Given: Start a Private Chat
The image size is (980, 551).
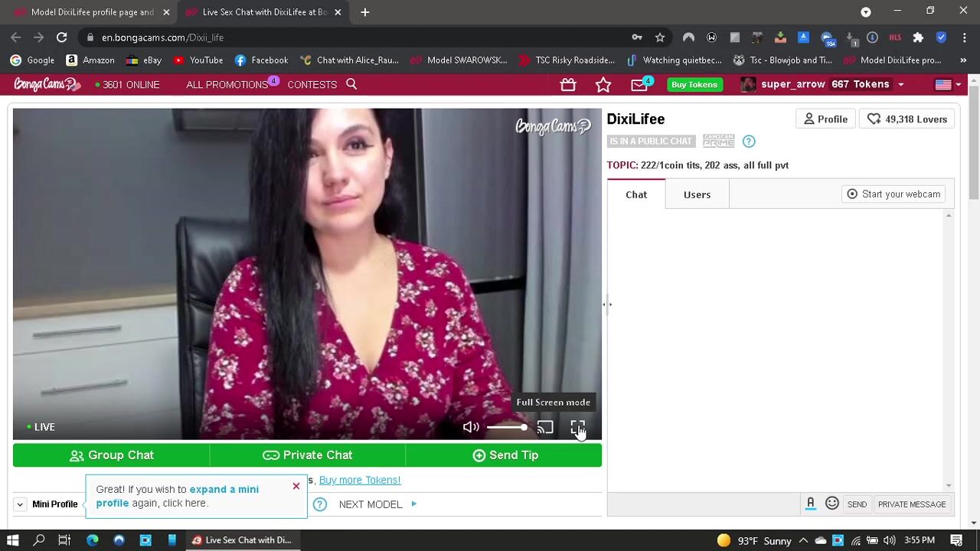Looking at the screenshot, I should coord(308,455).
